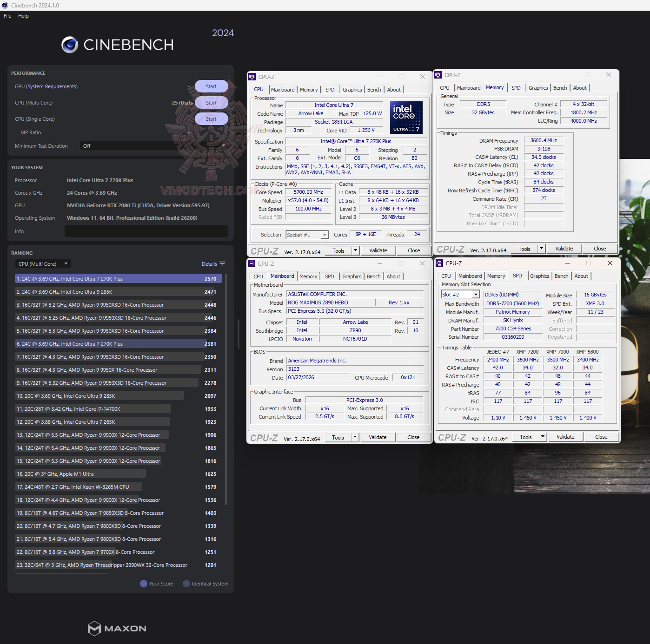650x644 pixels.
Task: Switch to the Bench tab in the CPU-Z window showing the CPU tab
Action: 374,90
